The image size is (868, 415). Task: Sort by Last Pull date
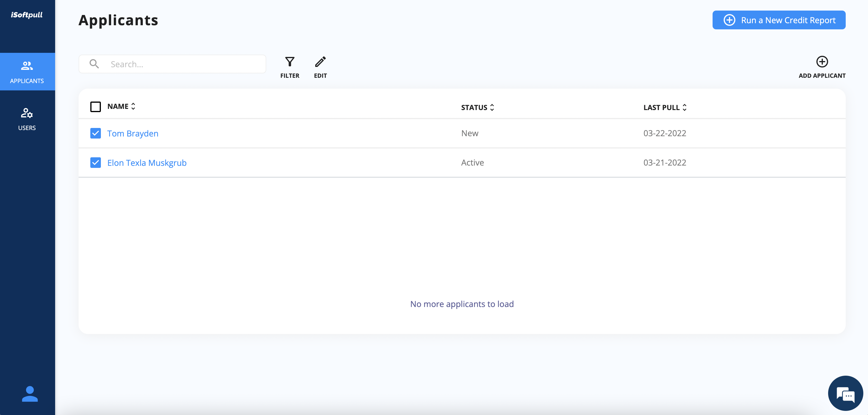pos(684,107)
